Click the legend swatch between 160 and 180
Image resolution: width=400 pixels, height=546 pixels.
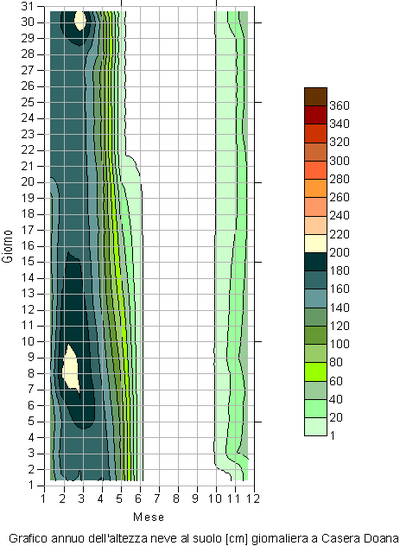[315, 280]
